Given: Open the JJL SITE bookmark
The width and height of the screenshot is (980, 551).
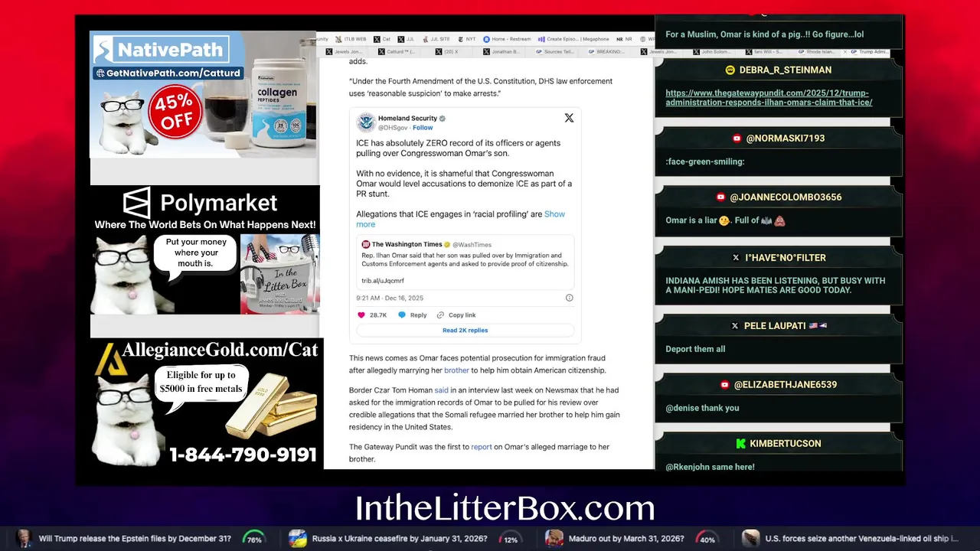Looking at the screenshot, I should 436,39.
